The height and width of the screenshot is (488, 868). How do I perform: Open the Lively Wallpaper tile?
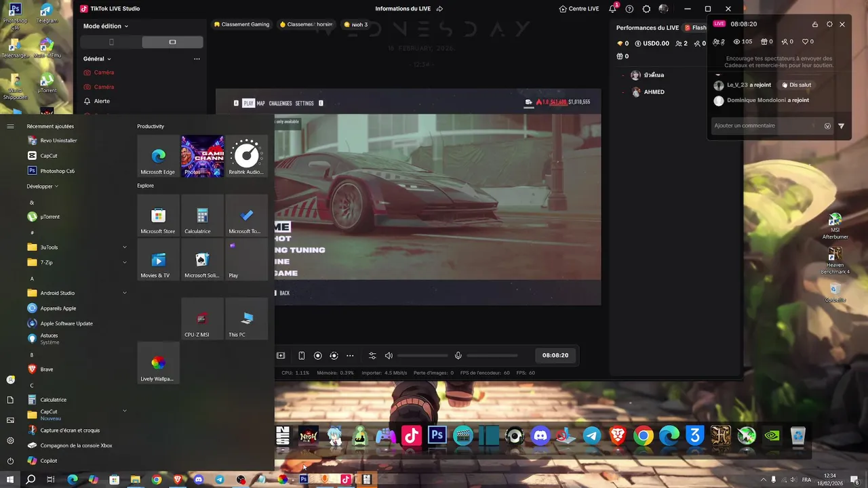point(158,363)
